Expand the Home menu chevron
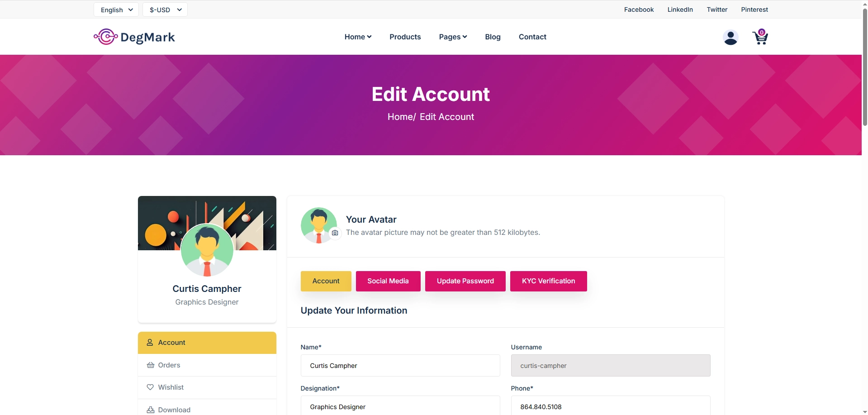Screen dimensions: 868x415 [370, 37]
